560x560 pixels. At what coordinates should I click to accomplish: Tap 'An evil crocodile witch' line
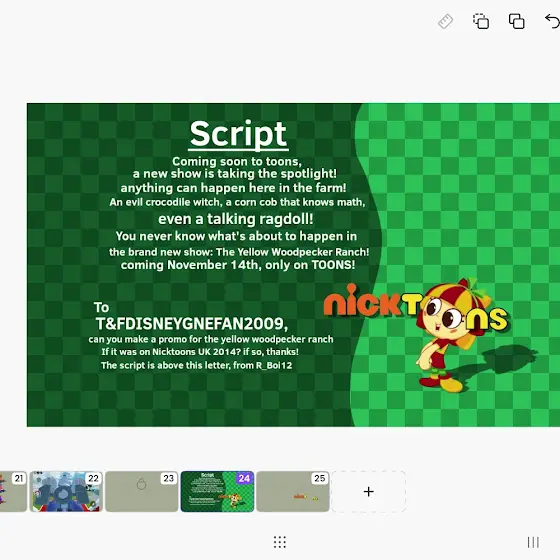tap(237, 202)
